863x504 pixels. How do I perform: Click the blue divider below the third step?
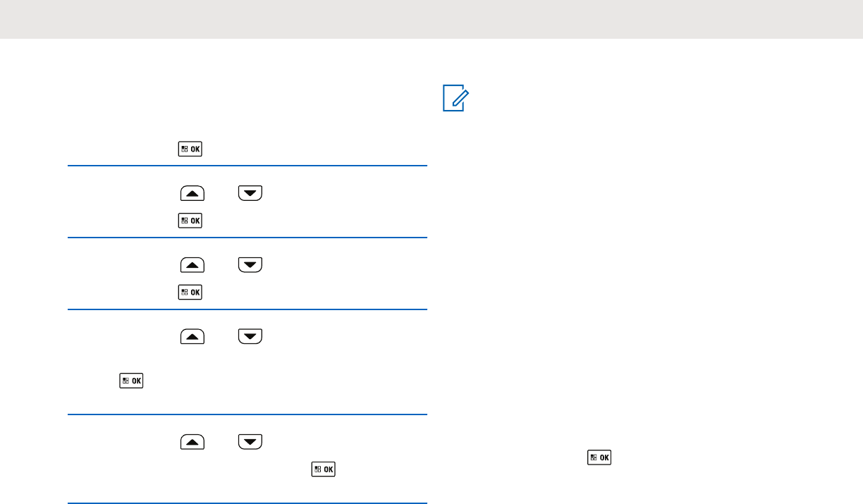point(247,309)
